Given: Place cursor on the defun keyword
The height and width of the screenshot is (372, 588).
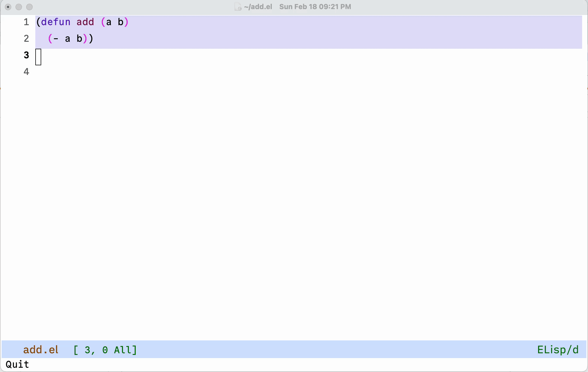Looking at the screenshot, I should point(56,22).
